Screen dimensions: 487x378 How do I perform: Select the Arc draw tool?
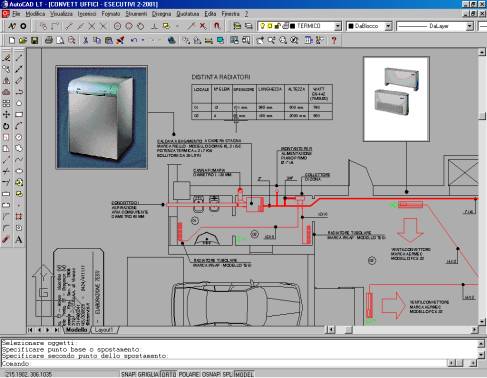click(x=19, y=126)
